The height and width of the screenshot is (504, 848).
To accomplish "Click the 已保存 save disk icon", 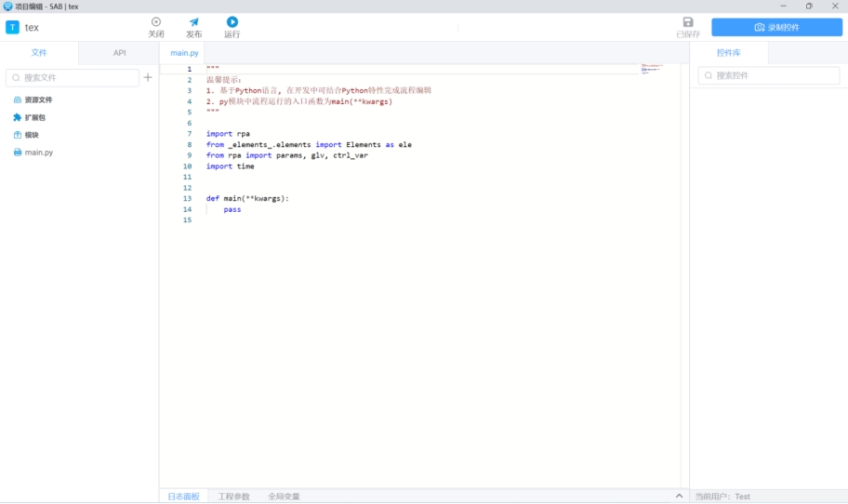I will [x=688, y=22].
